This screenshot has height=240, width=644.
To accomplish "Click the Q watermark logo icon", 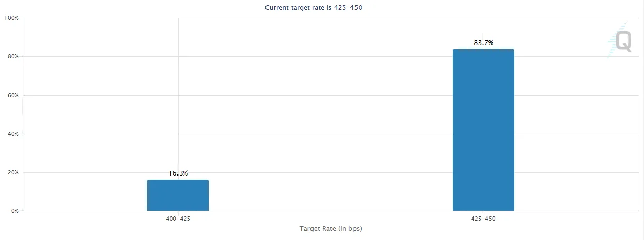I will click(x=624, y=41).
